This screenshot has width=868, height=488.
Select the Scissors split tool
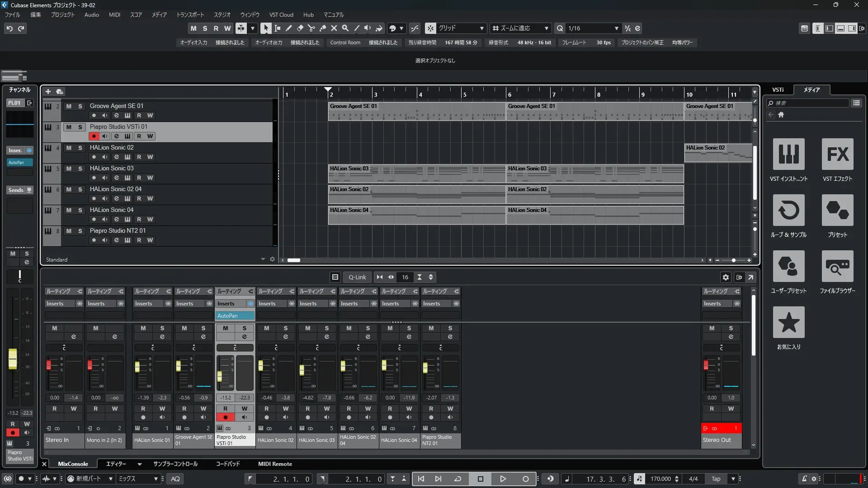311,28
